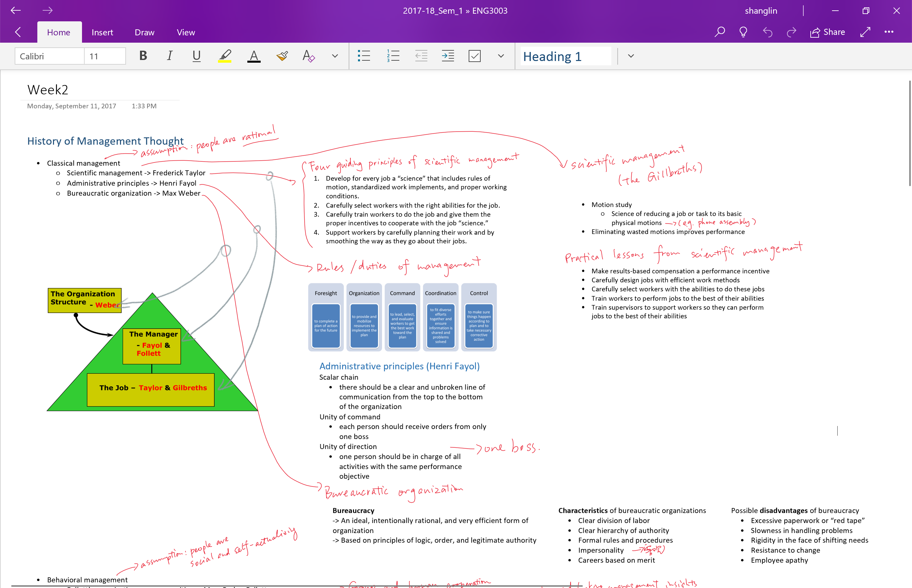Click the Share button
Viewport: 912px width, 588px height.
point(827,32)
